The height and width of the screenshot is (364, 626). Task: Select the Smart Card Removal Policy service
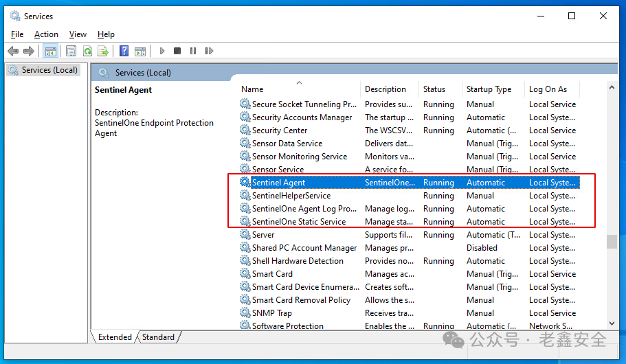(x=410, y=299)
